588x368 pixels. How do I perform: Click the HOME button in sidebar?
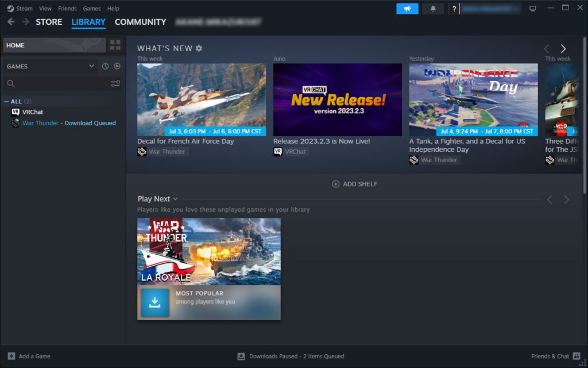click(55, 45)
